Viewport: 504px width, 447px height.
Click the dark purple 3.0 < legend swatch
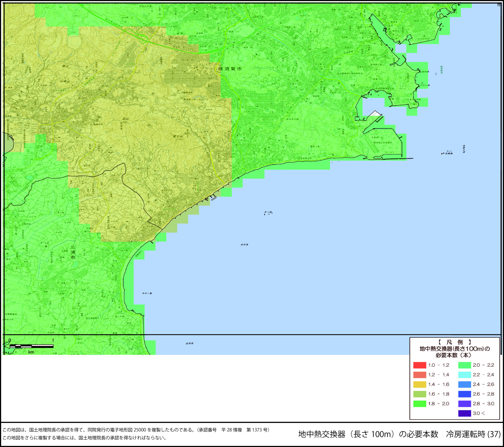465,413
